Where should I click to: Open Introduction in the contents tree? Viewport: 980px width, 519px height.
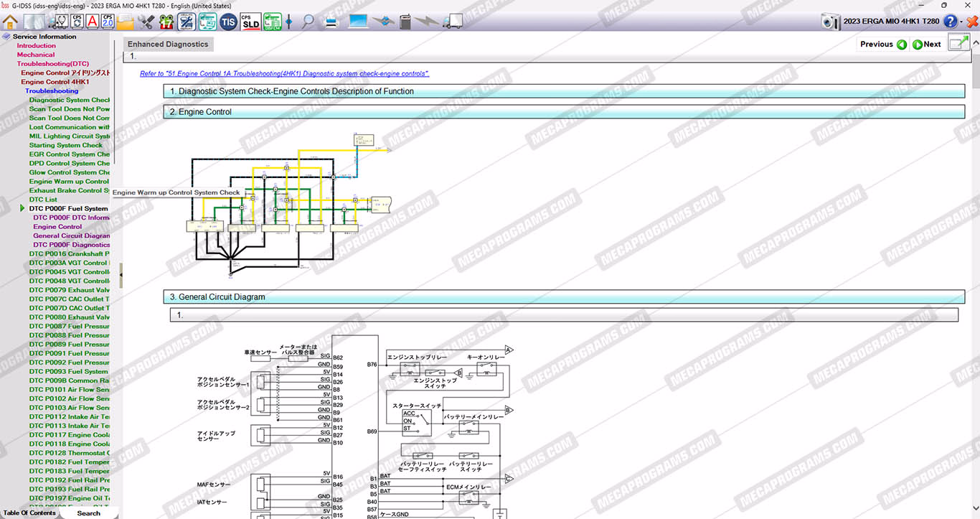37,46
